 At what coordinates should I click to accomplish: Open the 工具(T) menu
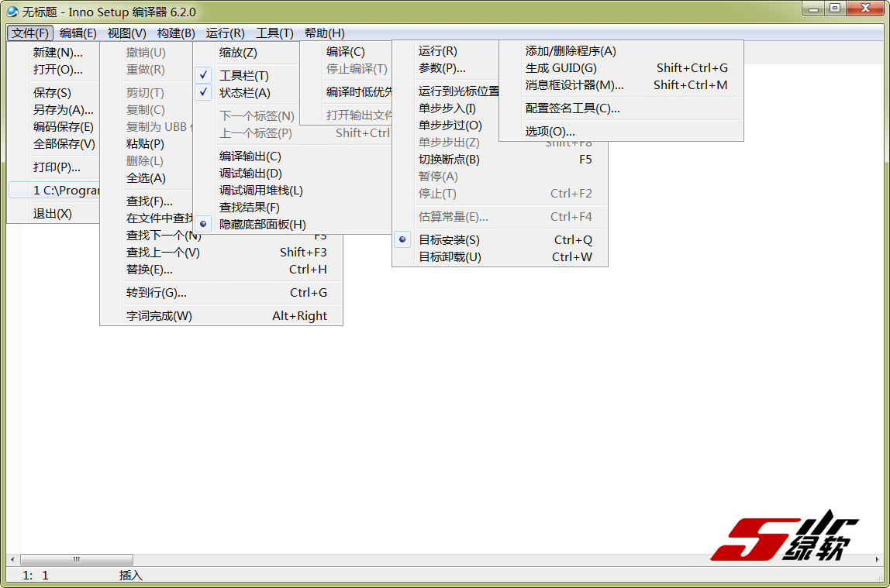pos(274,33)
